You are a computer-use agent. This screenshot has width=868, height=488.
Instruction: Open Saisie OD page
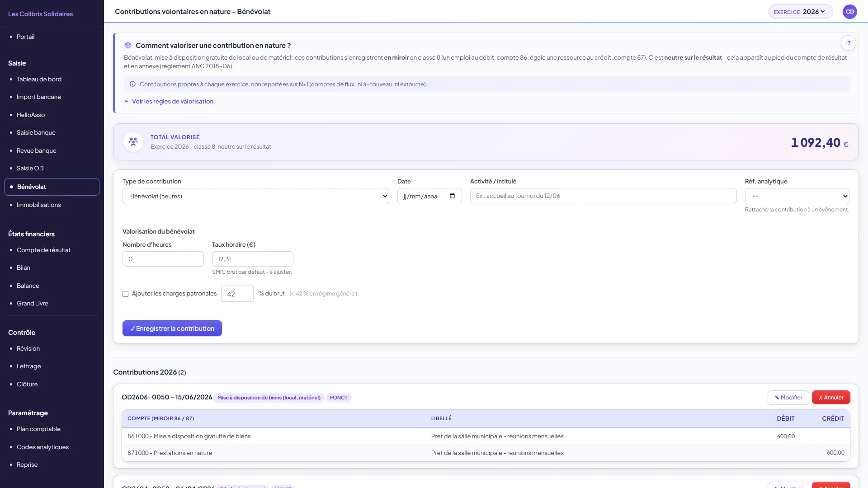pos(30,168)
